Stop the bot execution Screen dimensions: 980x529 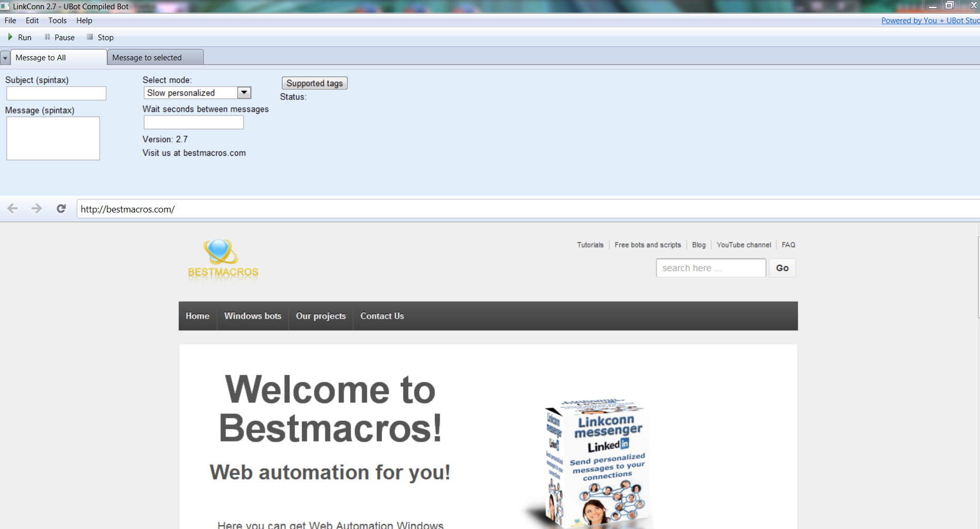click(100, 37)
